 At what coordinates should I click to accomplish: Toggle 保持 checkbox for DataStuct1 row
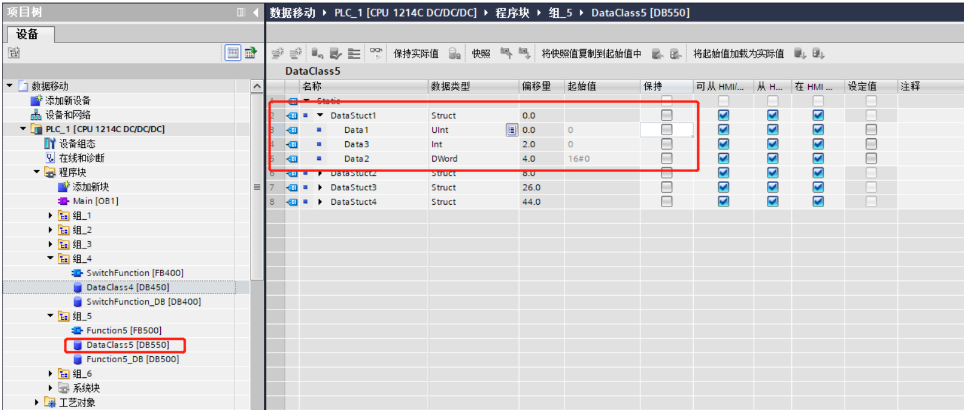[666, 115]
